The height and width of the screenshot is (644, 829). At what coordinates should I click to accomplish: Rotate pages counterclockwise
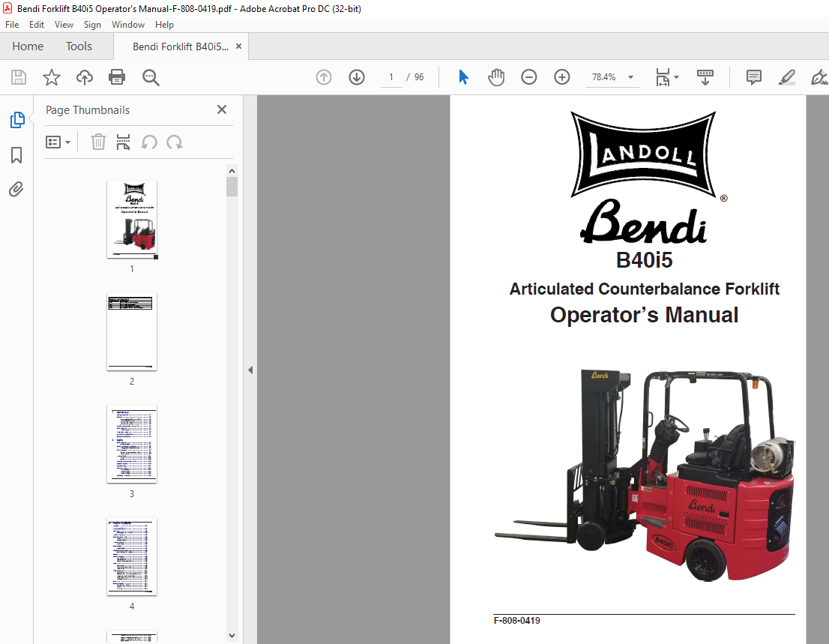tap(149, 142)
